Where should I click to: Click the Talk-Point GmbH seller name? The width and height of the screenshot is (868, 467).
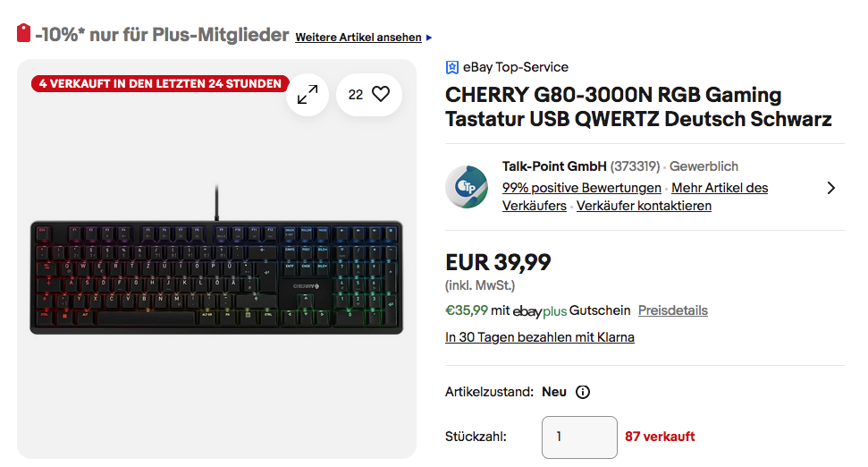(554, 166)
